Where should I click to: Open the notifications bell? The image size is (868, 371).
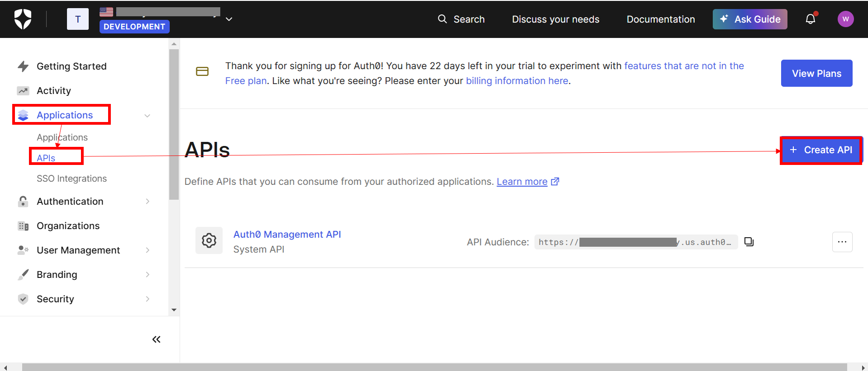(811, 19)
